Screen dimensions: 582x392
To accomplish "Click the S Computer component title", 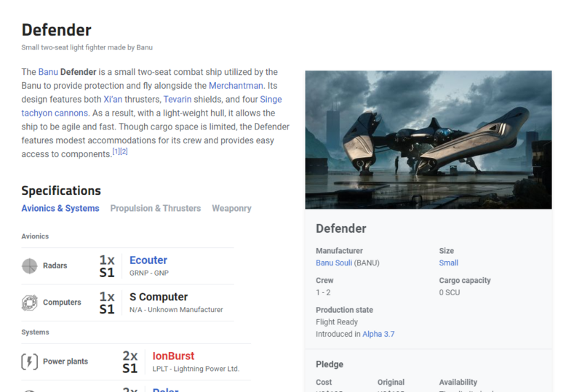I will 159,297.
